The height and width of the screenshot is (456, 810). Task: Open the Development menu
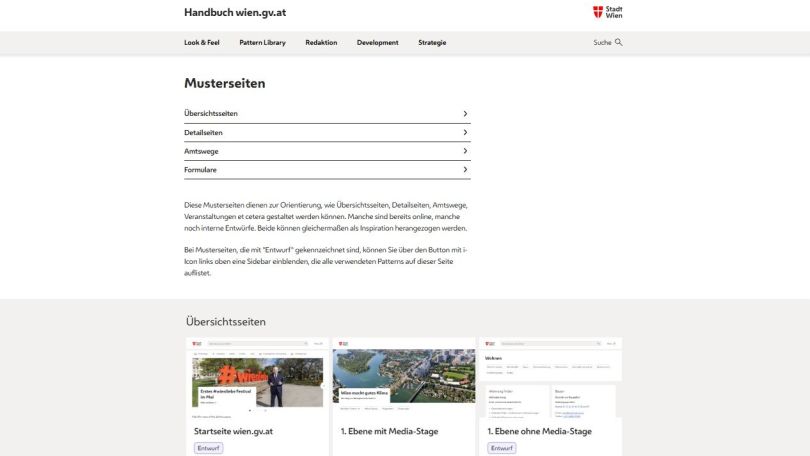tap(378, 42)
